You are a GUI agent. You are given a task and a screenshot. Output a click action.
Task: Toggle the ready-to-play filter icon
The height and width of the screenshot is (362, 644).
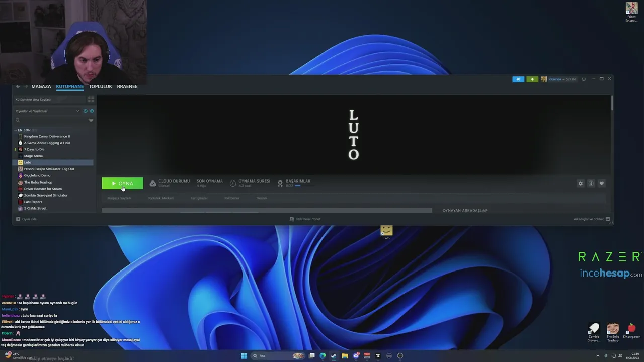(x=92, y=111)
